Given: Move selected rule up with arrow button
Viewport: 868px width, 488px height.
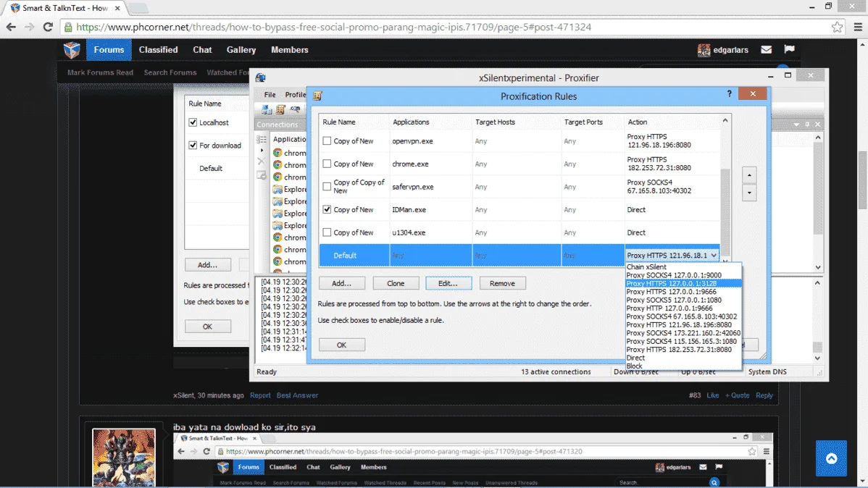Looking at the screenshot, I should click(749, 175).
